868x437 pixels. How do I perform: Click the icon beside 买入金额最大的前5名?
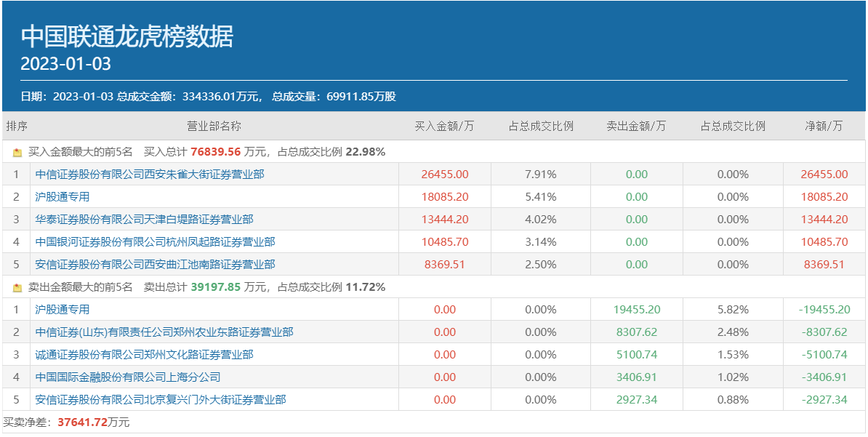coord(17,153)
